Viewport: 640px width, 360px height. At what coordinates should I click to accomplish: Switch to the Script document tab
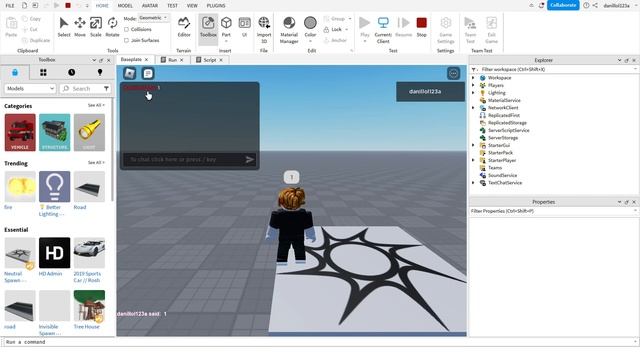210,60
